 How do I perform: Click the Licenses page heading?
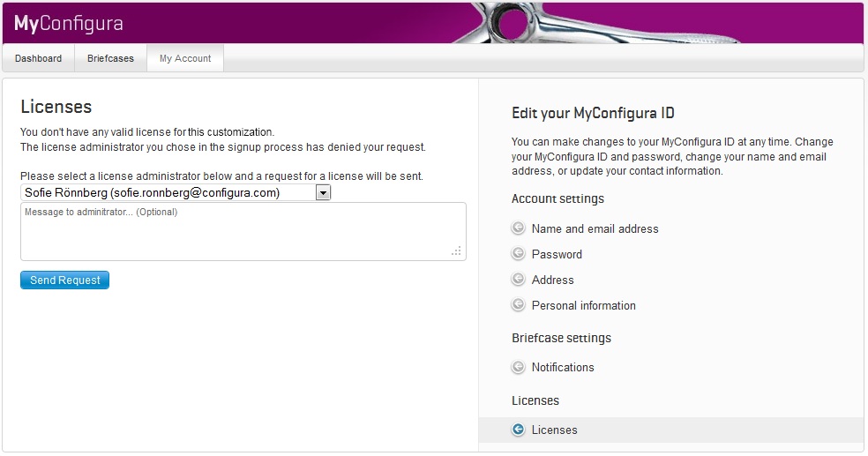tap(56, 106)
